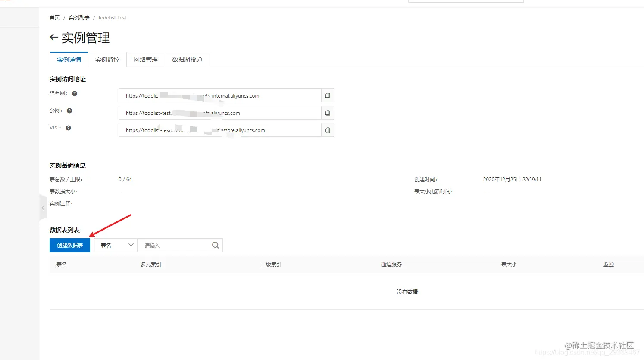Click the VPC address field

pyautogui.click(x=220, y=130)
